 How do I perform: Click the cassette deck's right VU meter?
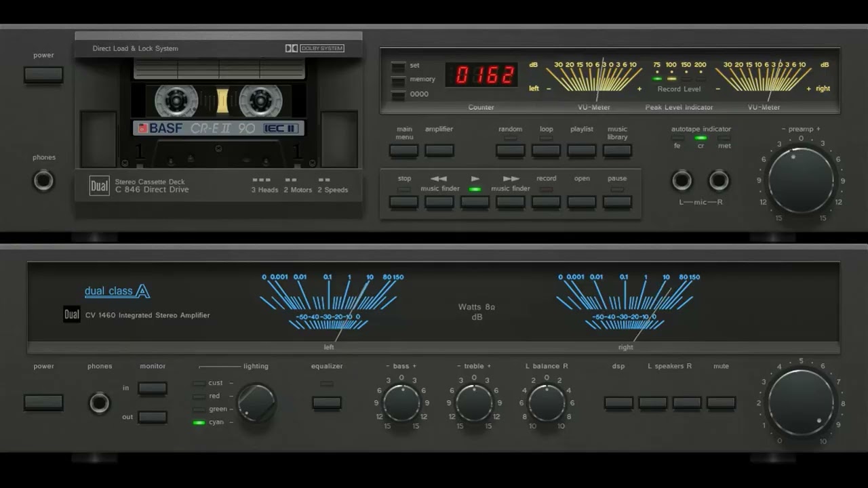(764, 76)
